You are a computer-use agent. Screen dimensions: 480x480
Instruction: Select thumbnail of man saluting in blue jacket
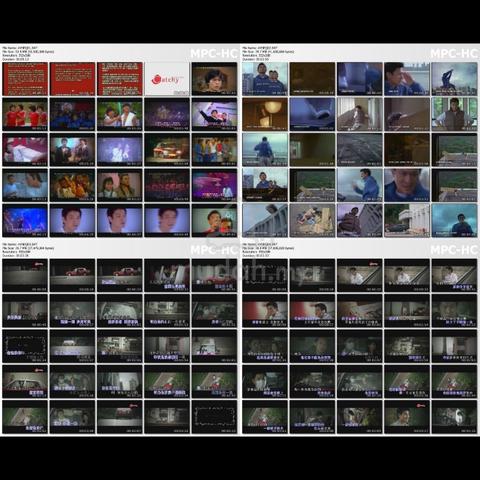(407, 79)
